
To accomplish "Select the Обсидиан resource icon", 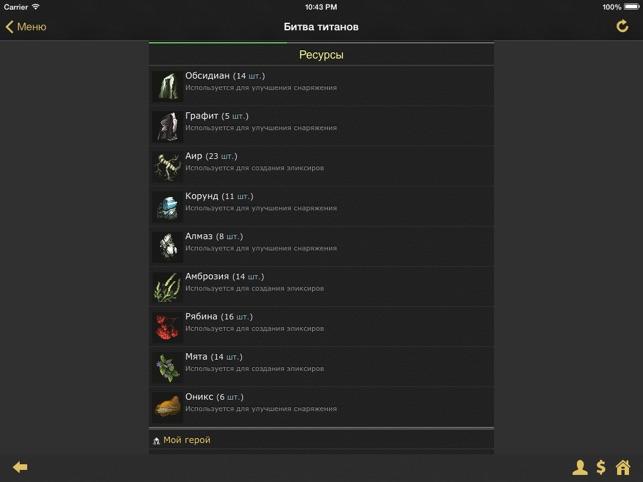I will (x=167, y=86).
